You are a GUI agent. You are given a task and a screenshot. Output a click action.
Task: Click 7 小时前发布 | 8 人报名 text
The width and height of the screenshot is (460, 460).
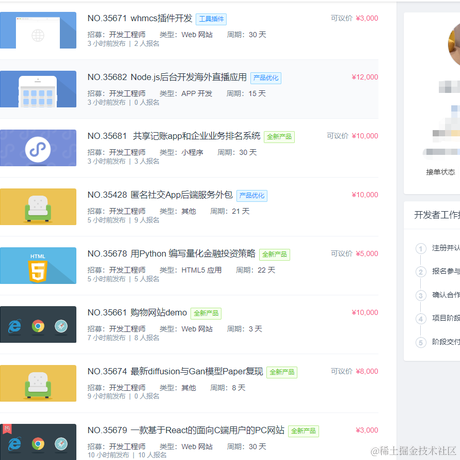pyautogui.click(x=123, y=338)
